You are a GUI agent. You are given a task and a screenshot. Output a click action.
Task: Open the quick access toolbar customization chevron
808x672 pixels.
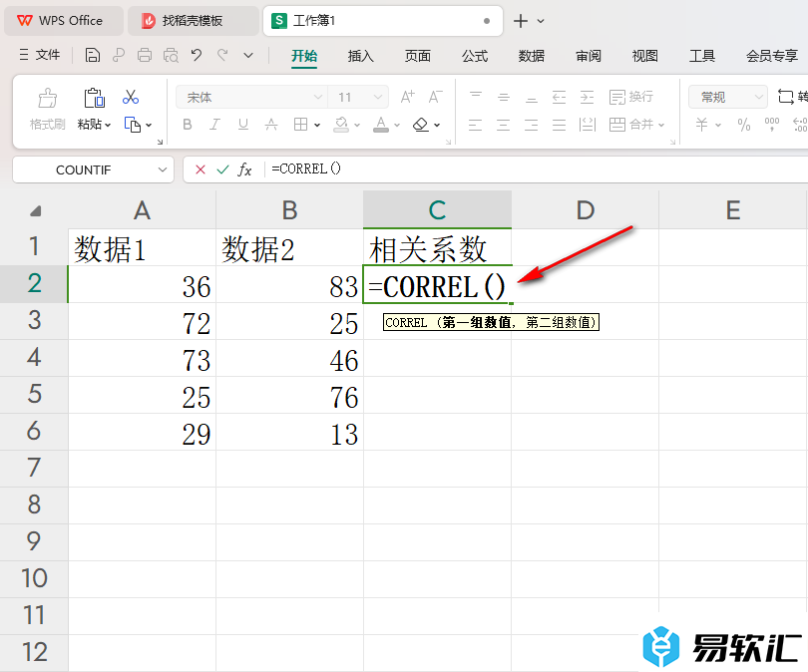coord(248,56)
